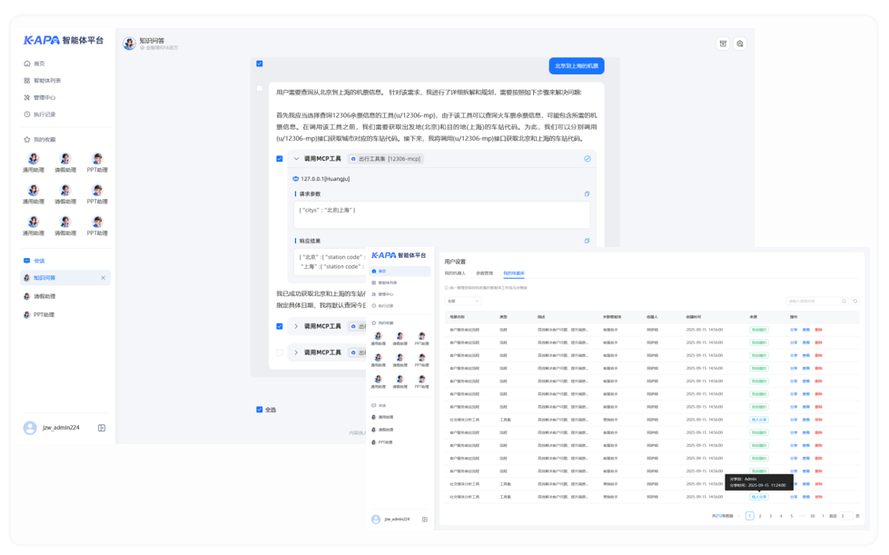Close the 知识问答 conversation in the sidebar
The height and width of the screenshot is (555, 889).
103,278
